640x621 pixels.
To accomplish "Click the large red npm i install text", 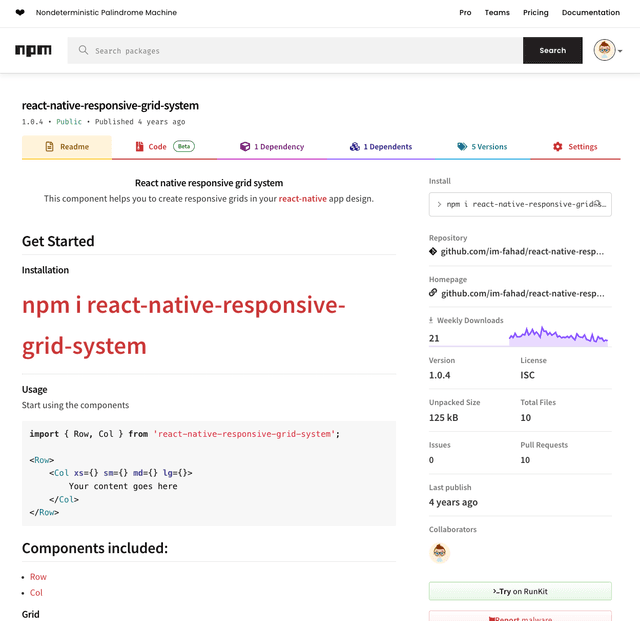I will click(x=184, y=325).
